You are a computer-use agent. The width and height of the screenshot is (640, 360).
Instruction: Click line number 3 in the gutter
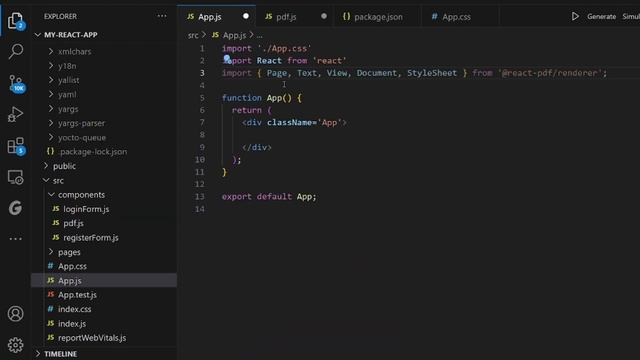(202, 73)
